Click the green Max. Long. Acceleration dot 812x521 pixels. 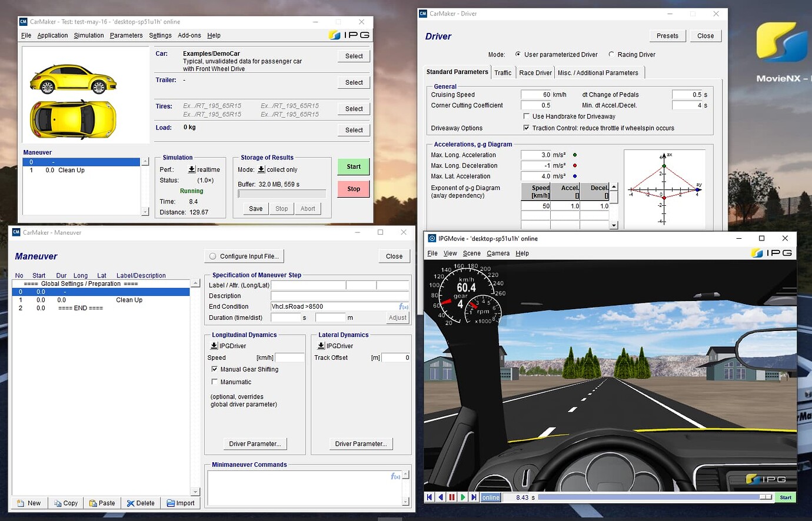pyautogui.click(x=575, y=155)
